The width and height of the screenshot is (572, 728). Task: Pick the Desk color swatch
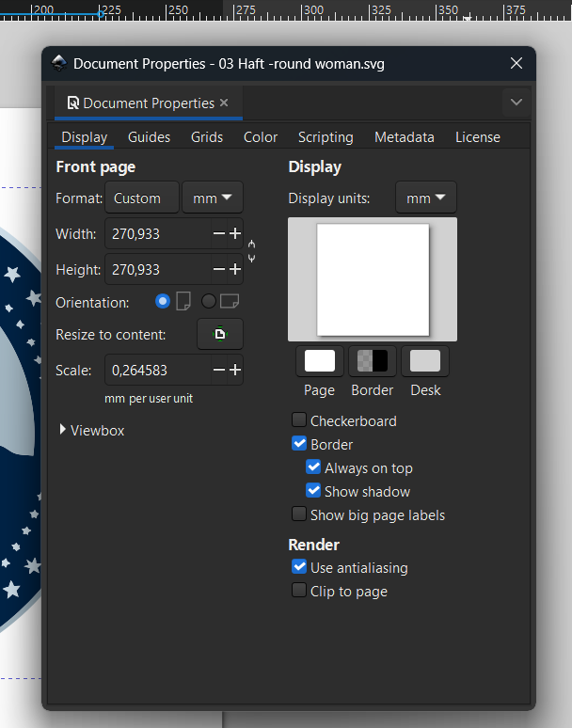pos(425,361)
